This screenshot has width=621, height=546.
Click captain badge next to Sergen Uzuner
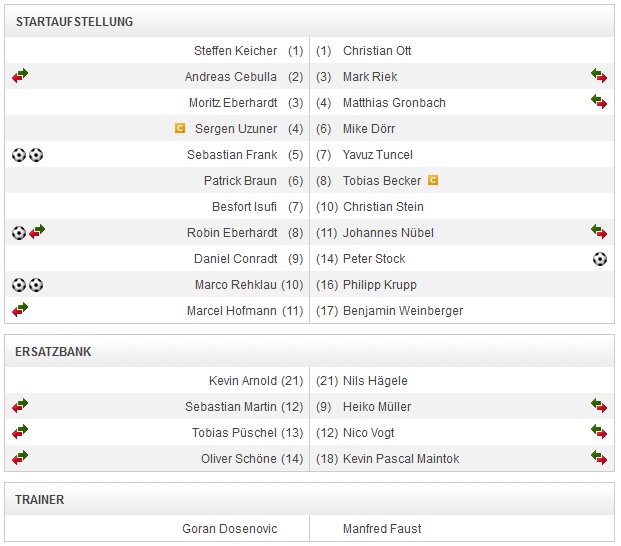180,128
